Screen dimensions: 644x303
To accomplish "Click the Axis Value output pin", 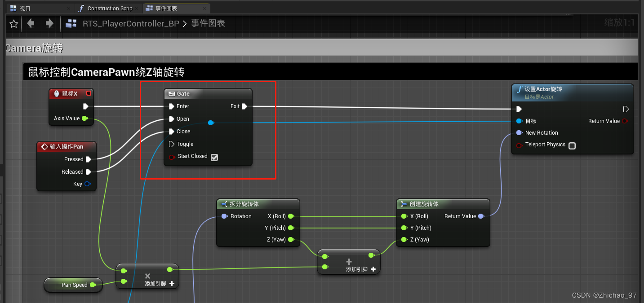I will tap(84, 119).
